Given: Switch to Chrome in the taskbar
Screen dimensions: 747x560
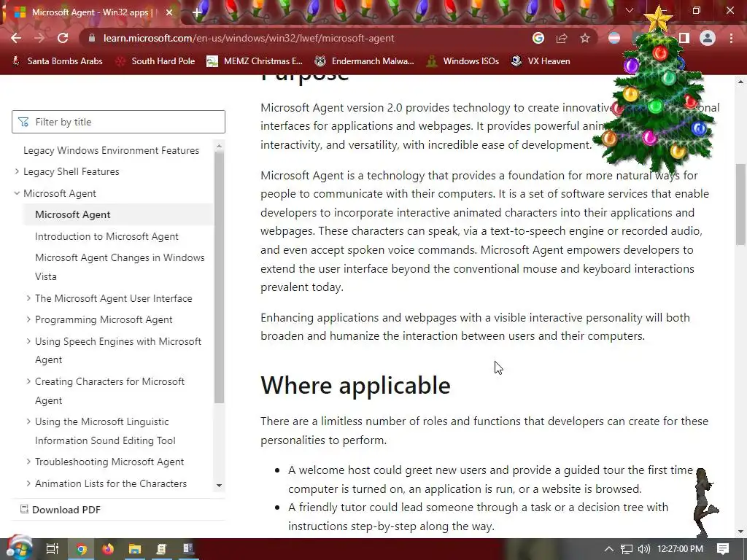Looking at the screenshot, I should click(x=82, y=550).
